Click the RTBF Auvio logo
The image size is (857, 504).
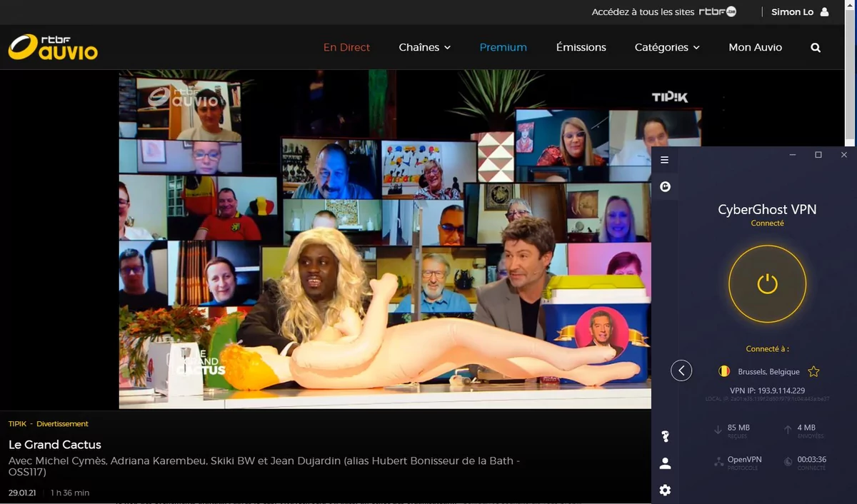(x=53, y=47)
